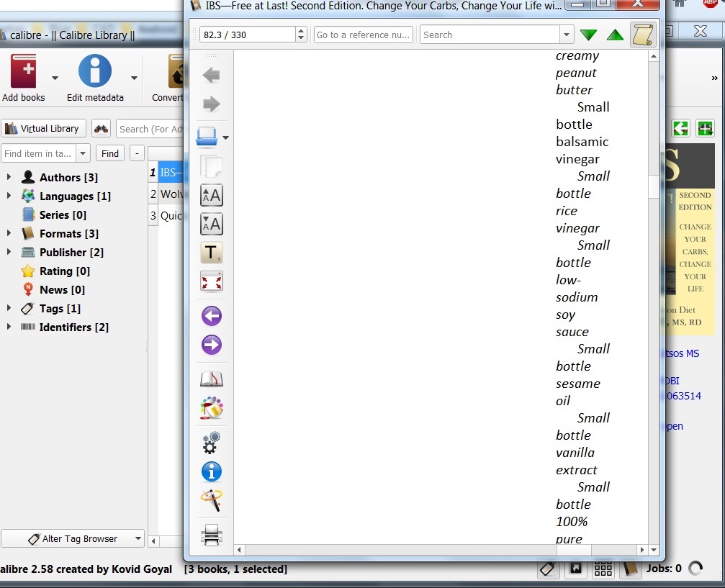
Task: Toggle the cover grid icon in status bar
Action: coord(603,569)
